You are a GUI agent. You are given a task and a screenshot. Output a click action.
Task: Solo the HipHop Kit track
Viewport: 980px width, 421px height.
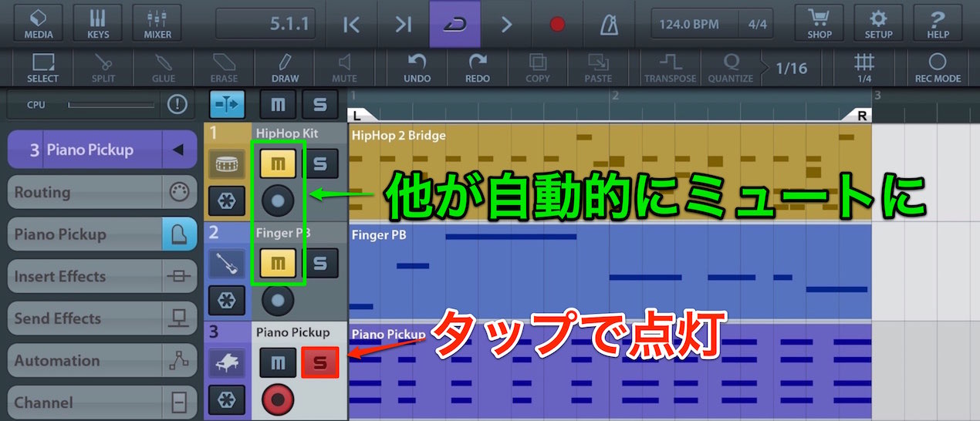click(320, 163)
